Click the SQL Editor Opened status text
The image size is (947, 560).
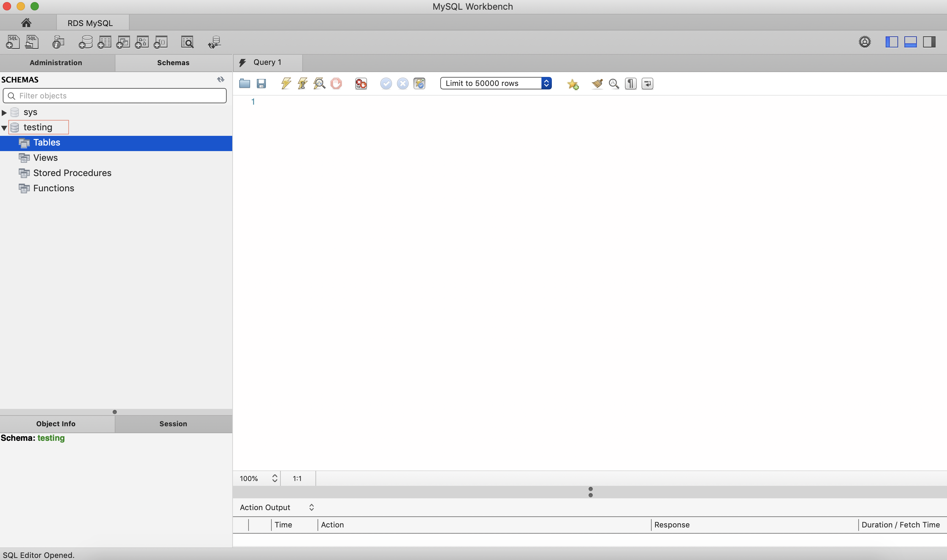38,555
